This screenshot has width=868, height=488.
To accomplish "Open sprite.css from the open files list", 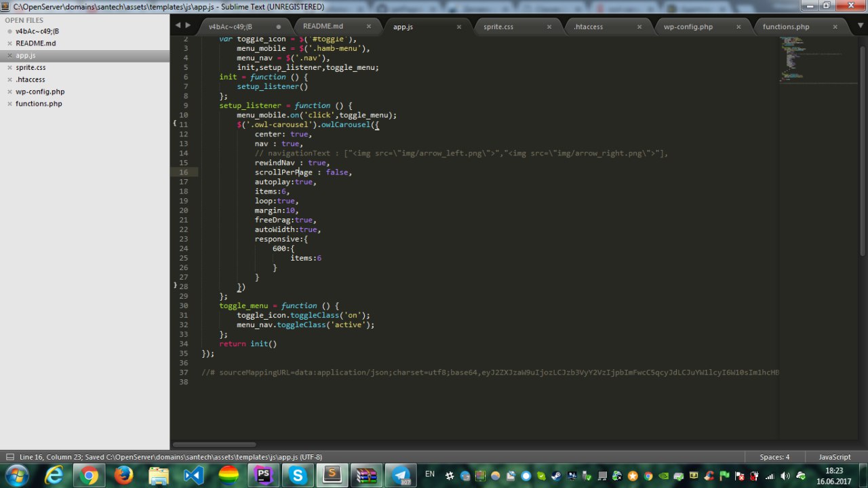I will [31, 67].
